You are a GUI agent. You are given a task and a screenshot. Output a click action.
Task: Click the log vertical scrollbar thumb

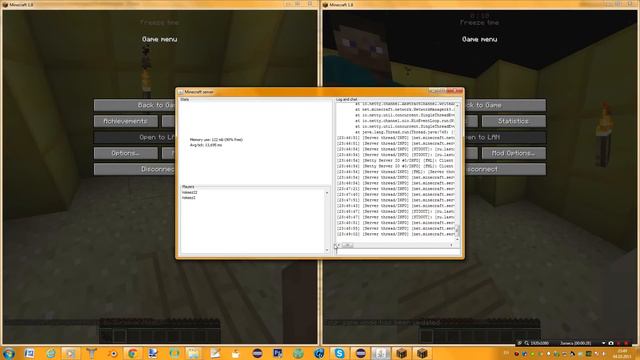[457, 230]
